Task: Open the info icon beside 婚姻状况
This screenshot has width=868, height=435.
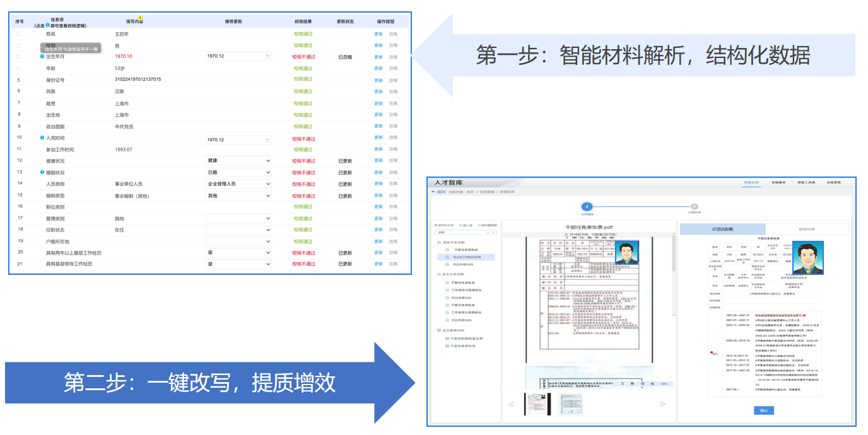Action: coord(42,172)
